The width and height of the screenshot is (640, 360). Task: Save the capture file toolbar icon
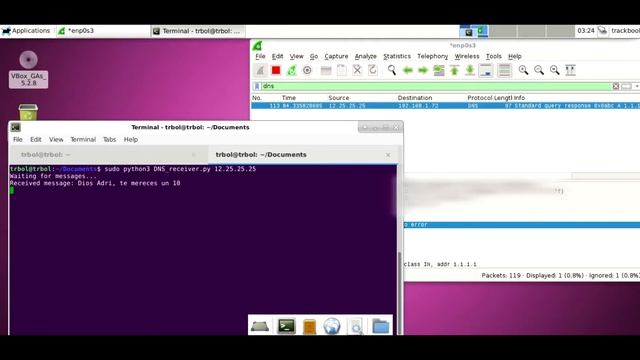(342, 70)
